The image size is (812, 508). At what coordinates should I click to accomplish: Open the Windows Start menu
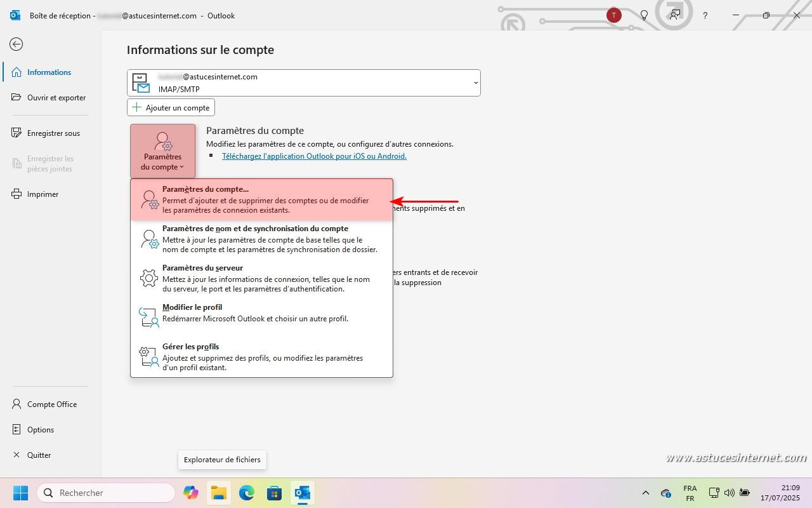20,493
